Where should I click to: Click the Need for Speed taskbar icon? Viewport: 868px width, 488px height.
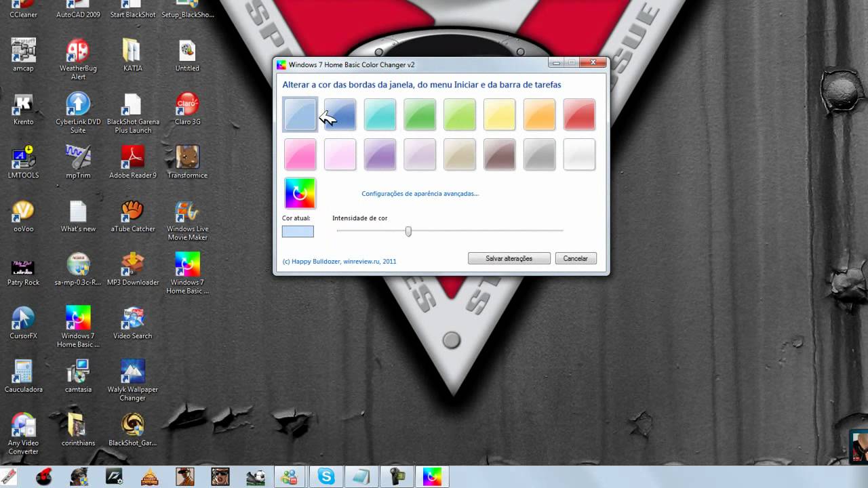pos(114,476)
